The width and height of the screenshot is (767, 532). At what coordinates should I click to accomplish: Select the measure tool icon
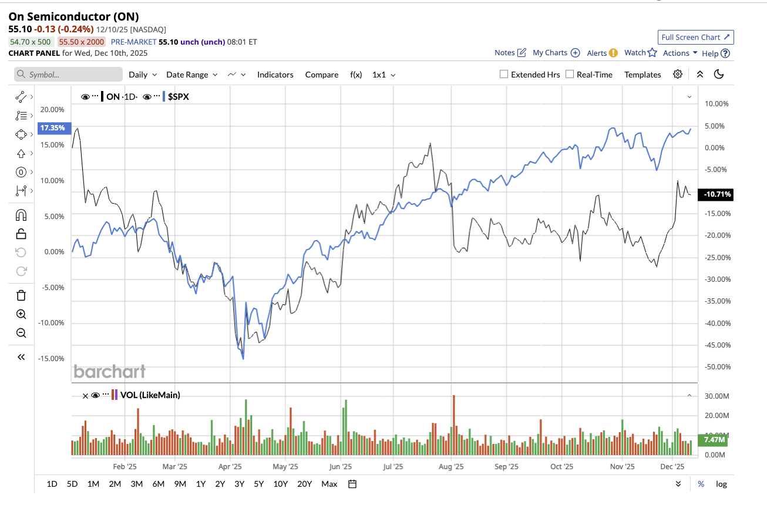21,190
